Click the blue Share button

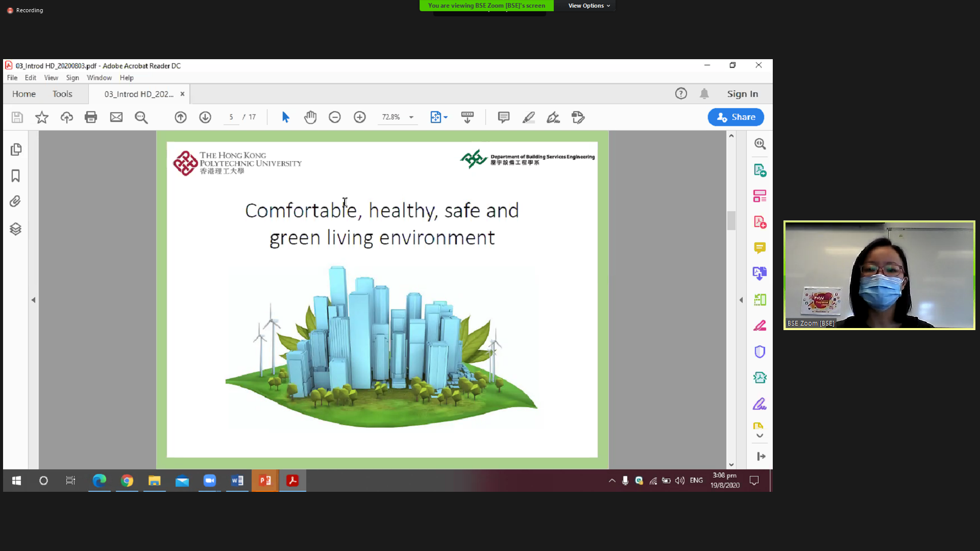[736, 117]
